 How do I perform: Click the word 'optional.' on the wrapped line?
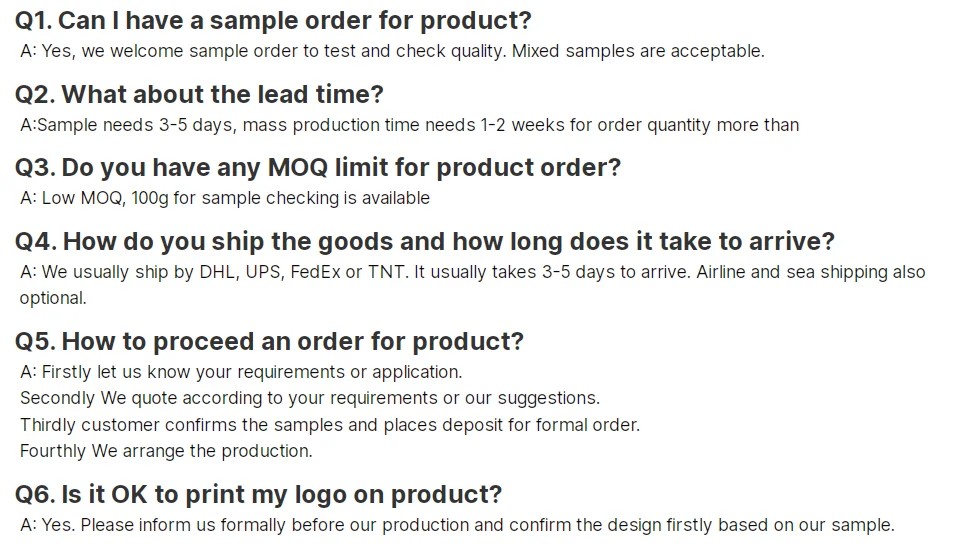pyautogui.click(x=53, y=298)
